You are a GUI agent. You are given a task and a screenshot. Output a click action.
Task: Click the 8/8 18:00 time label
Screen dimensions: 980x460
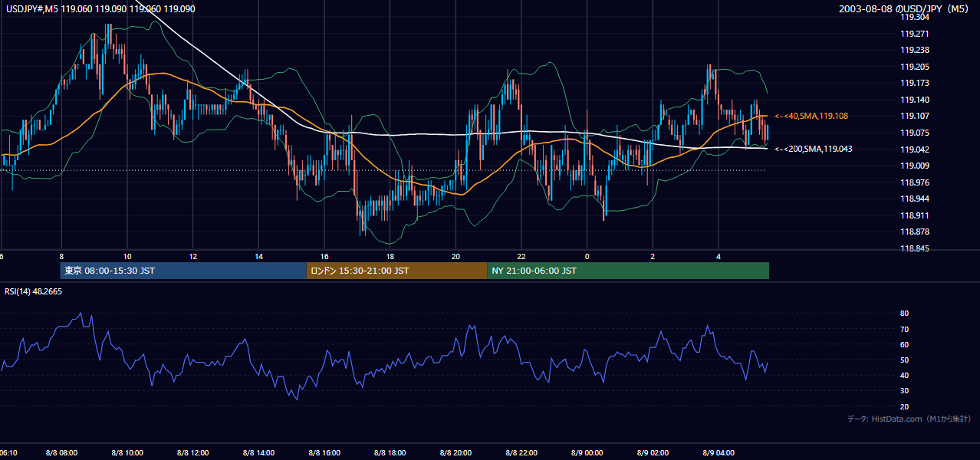click(390, 453)
